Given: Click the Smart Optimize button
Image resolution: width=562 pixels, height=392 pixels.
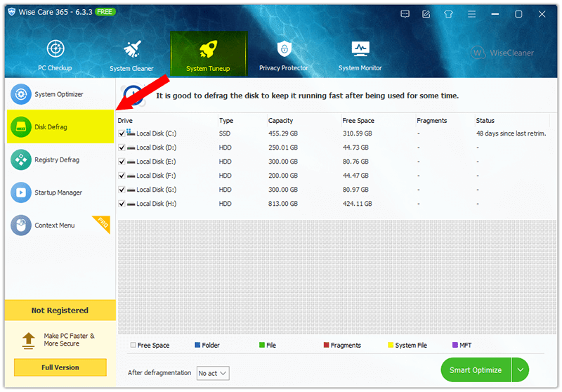Looking at the screenshot, I should click(x=476, y=370).
